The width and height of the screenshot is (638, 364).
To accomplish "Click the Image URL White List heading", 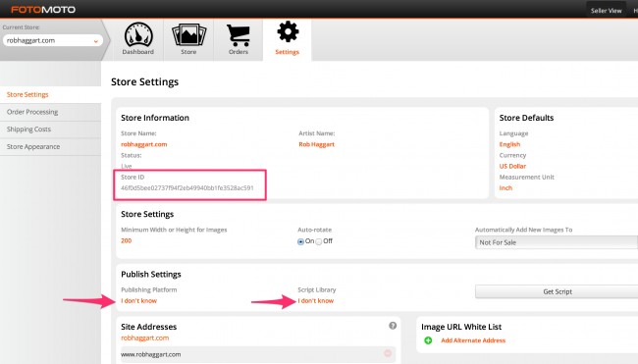I will (461, 327).
